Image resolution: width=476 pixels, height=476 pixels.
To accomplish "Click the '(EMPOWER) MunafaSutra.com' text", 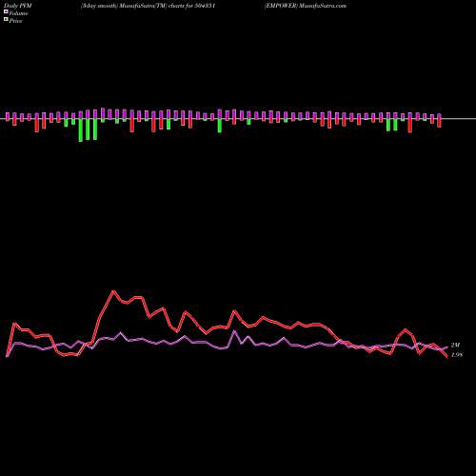I will click(306, 6).
